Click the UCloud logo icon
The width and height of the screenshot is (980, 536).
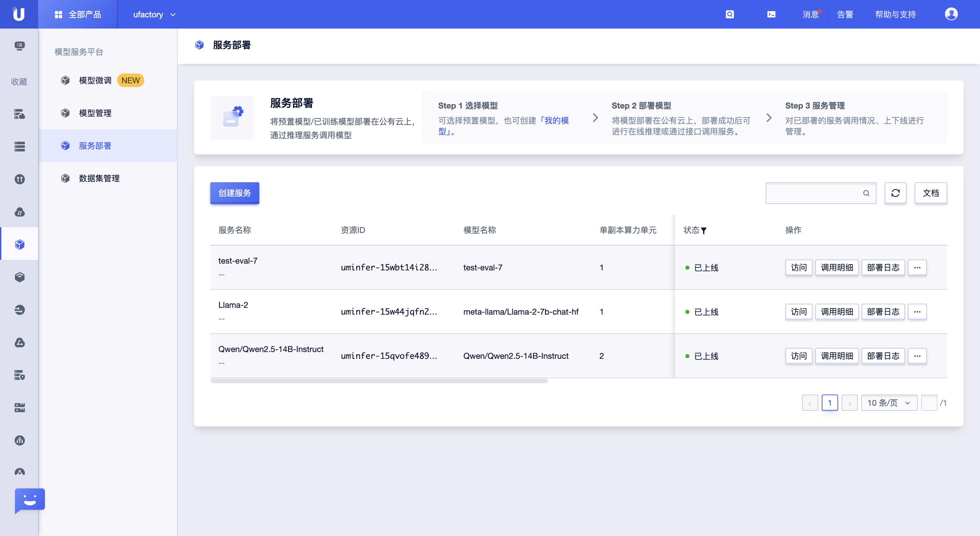(x=18, y=14)
